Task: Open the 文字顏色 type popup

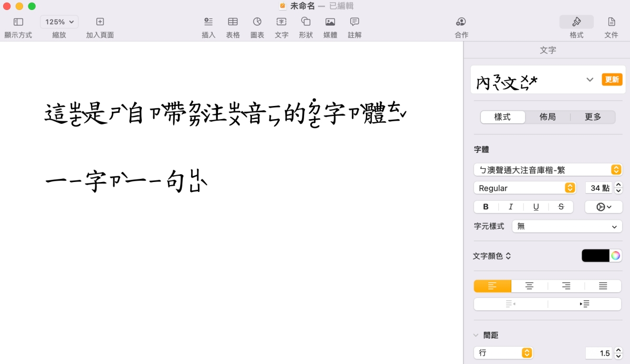Action: tap(492, 256)
